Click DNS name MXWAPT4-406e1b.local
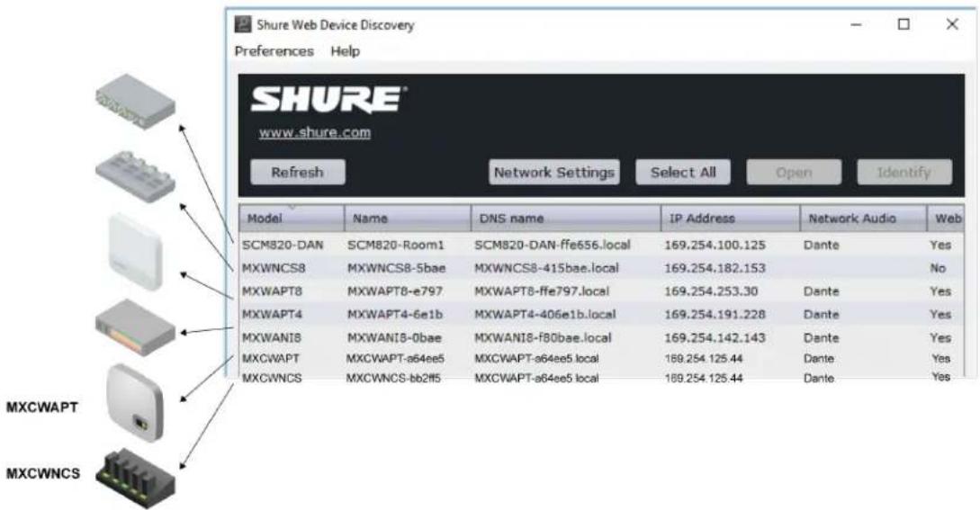The width and height of the screenshot is (980, 510). (545, 315)
